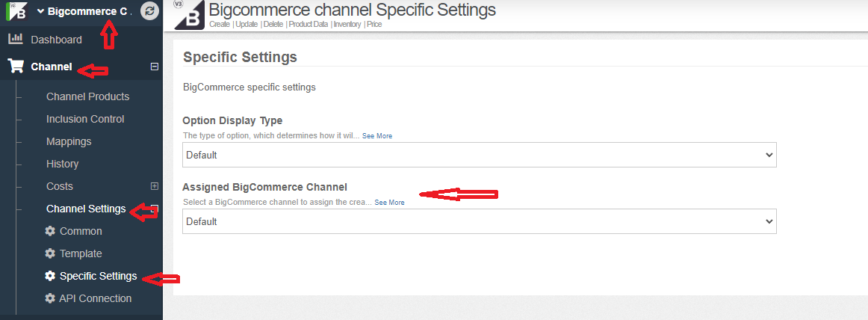Open the Mappings menu item
The image size is (868, 320).
click(69, 141)
